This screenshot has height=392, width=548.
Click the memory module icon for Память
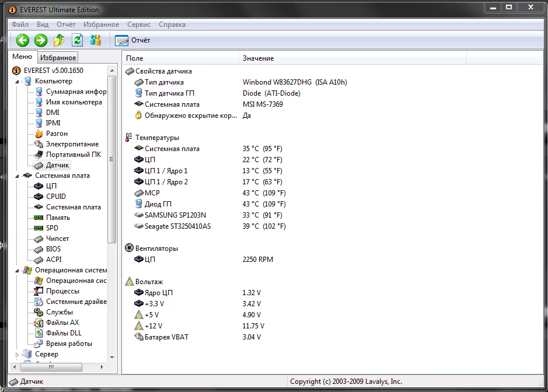(39, 218)
